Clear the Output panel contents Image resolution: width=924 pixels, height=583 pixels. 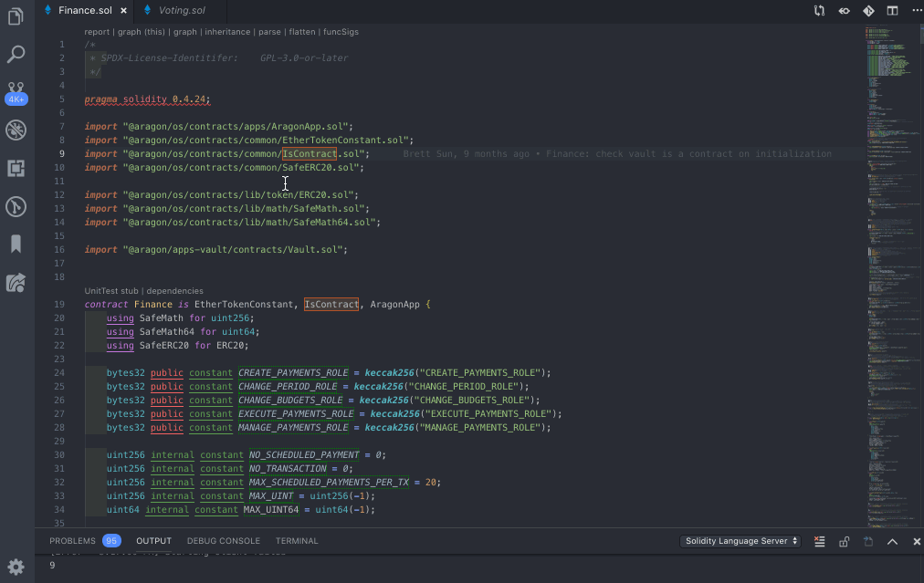(x=819, y=540)
